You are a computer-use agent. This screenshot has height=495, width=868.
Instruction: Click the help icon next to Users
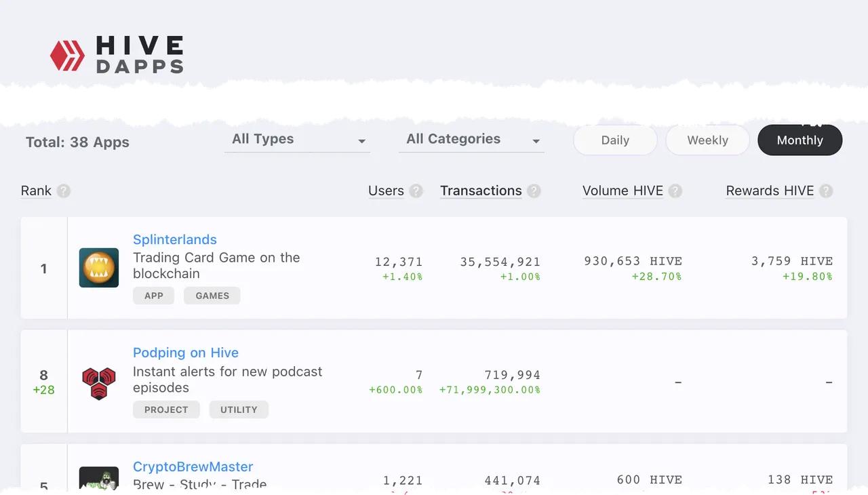[416, 191]
